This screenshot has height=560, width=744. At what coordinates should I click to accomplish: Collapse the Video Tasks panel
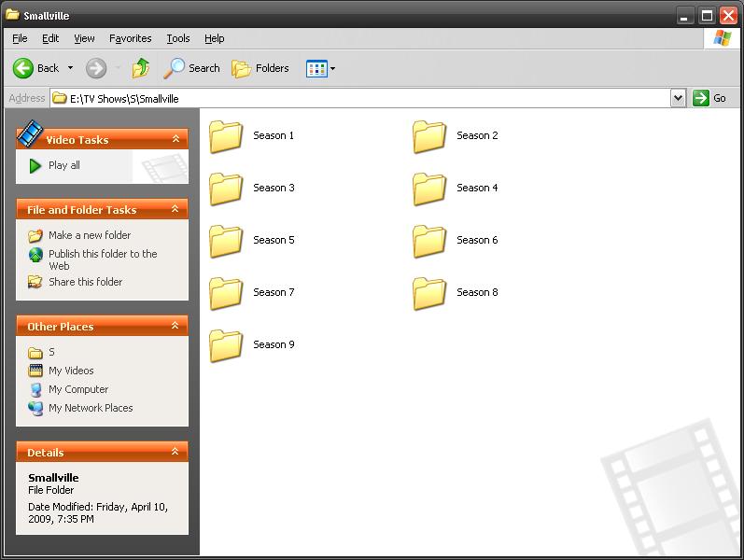click(x=175, y=138)
